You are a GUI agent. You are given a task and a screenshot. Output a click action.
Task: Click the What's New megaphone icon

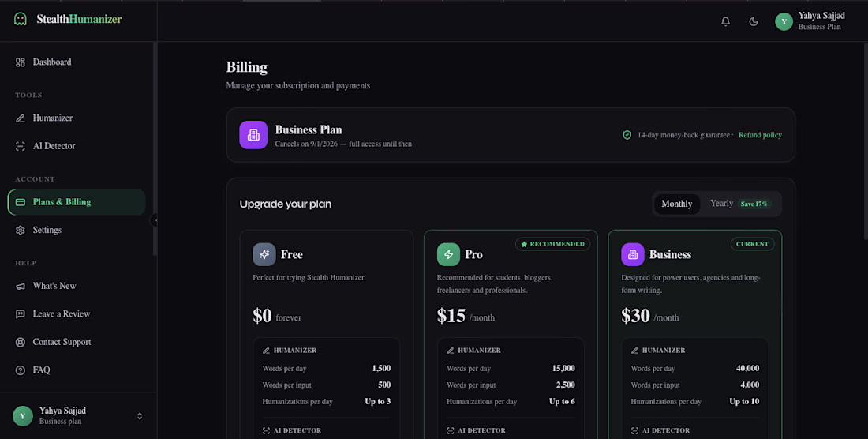tap(21, 286)
